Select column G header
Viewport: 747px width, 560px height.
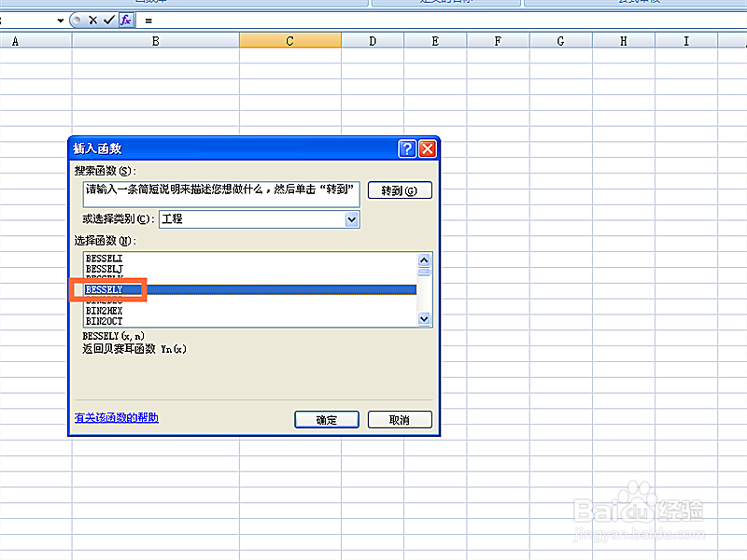(x=561, y=41)
